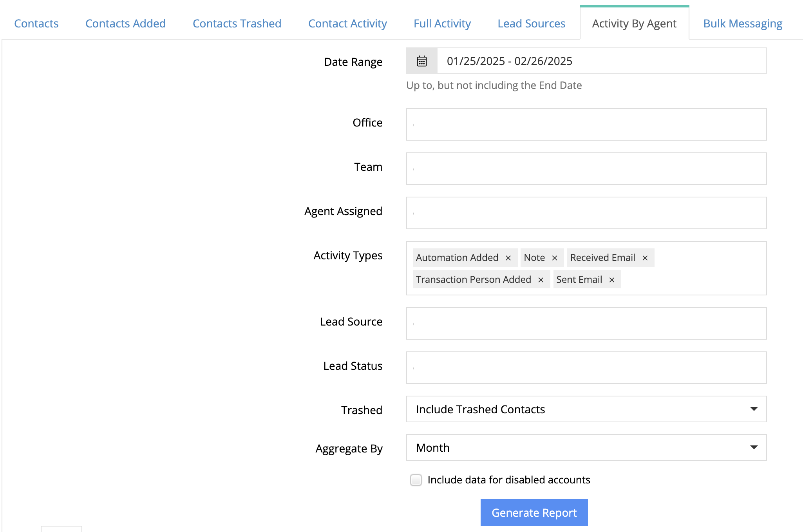Click the date range text field

(x=601, y=61)
